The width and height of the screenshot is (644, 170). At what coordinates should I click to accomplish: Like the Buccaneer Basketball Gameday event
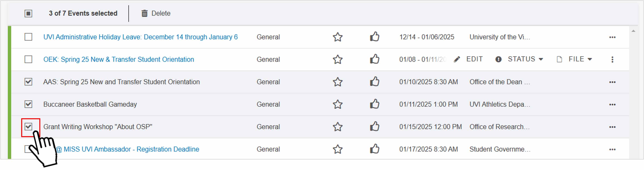[374, 104]
